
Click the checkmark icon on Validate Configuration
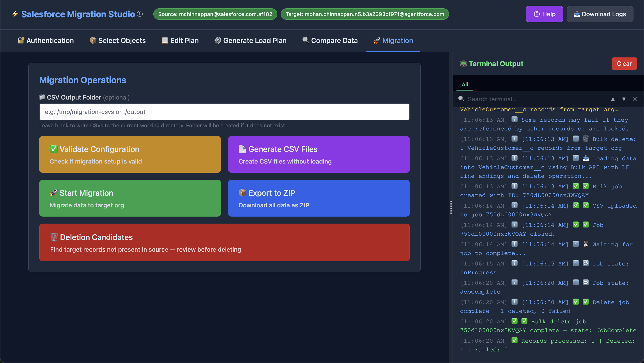tap(53, 149)
